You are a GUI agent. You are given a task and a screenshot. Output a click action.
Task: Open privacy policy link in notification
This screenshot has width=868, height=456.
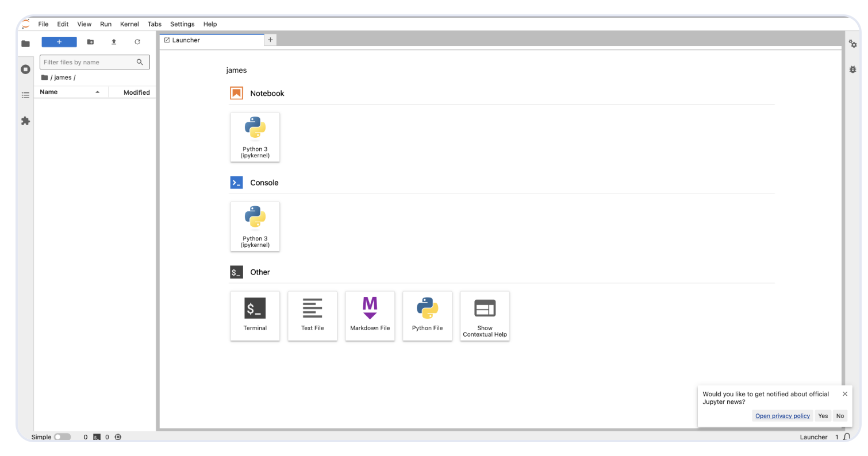[782, 416]
